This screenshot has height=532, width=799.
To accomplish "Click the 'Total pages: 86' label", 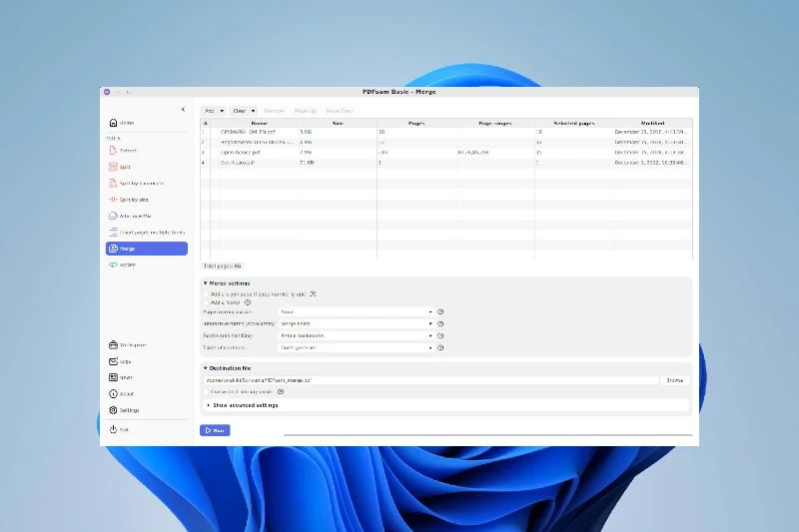I will [x=222, y=266].
